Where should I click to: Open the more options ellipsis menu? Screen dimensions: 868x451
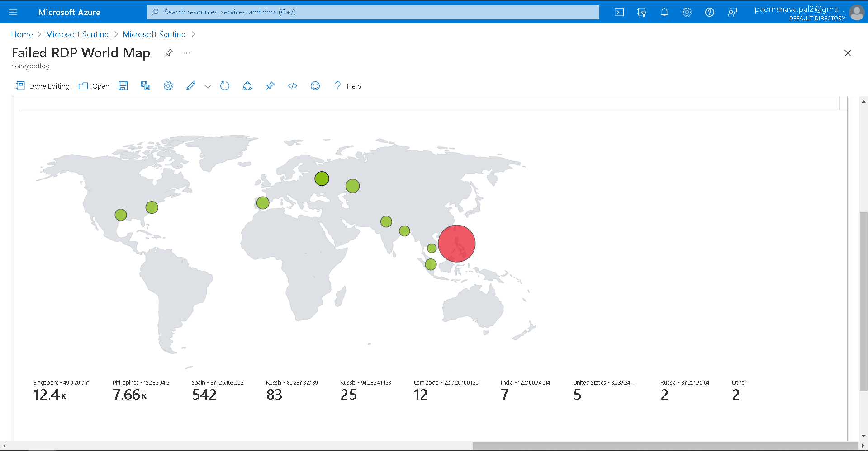click(186, 53)
